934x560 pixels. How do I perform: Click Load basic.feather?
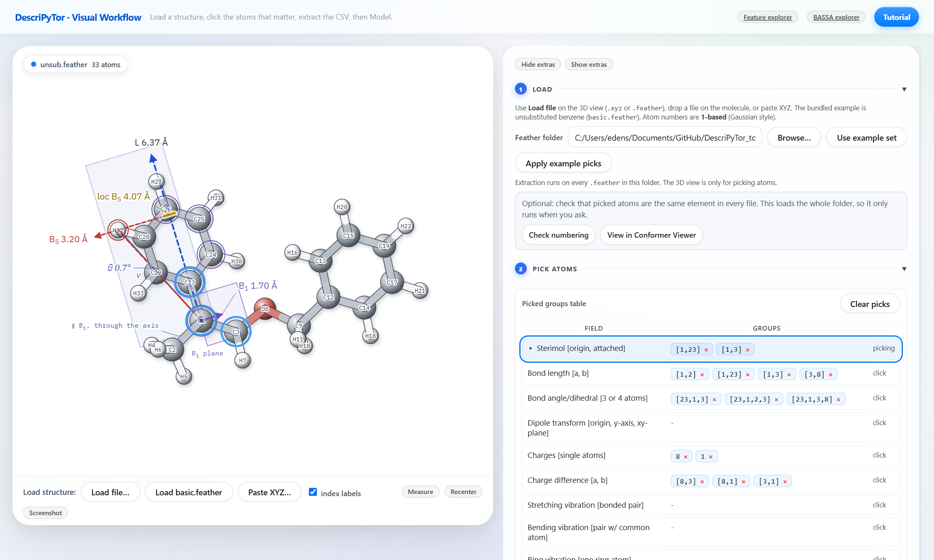click(188, 492)
